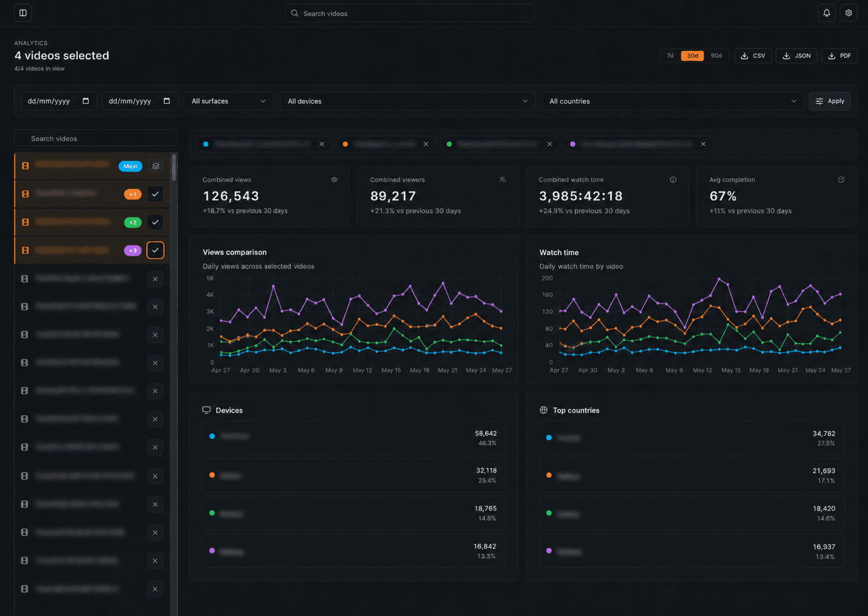Click the Views comparison chart title
Image resolution: width=868 pixels, height=616 pixels.
[234, 252]
